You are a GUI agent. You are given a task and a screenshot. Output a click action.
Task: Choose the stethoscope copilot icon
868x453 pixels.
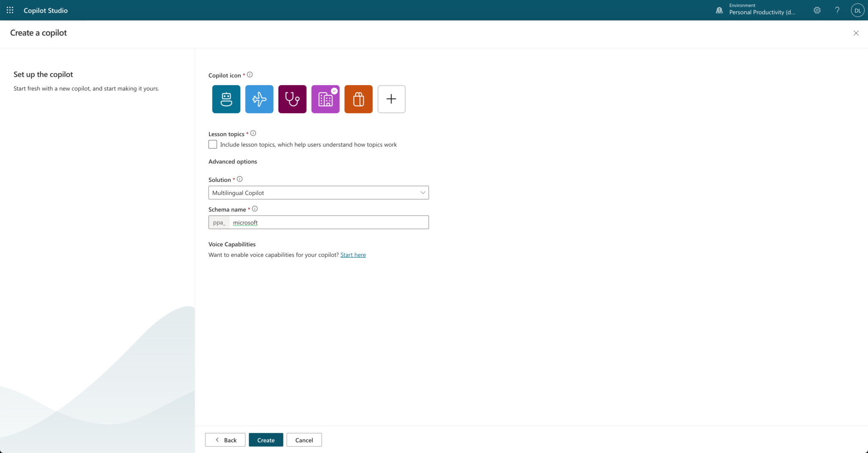(292, 99)
